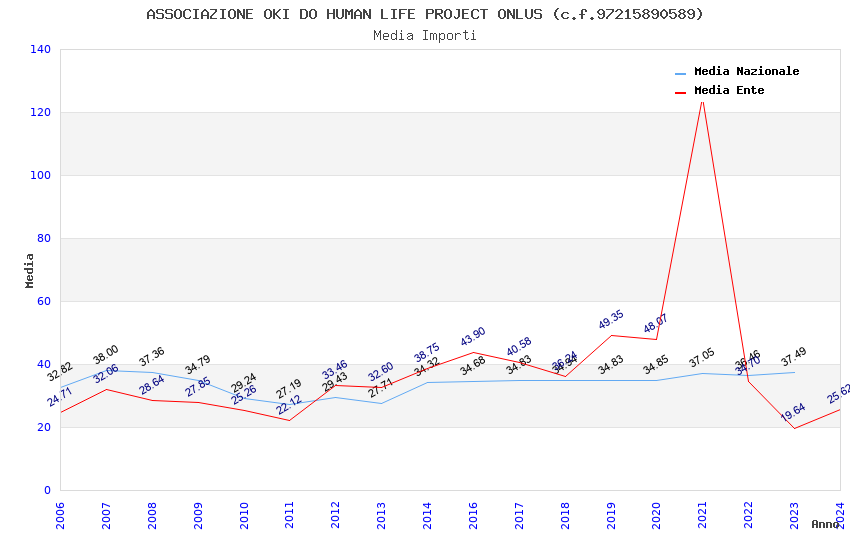Click the data label 49.35

click(611, 320)
